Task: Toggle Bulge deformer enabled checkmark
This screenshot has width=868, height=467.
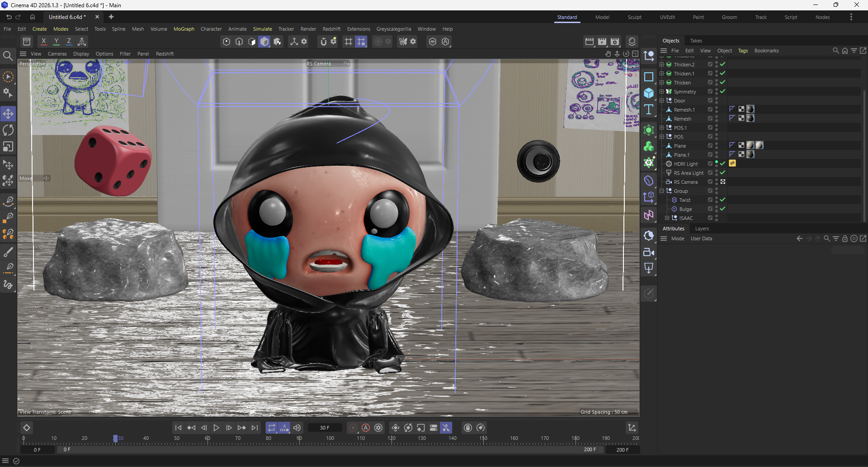Action: (x=722, y=209)
